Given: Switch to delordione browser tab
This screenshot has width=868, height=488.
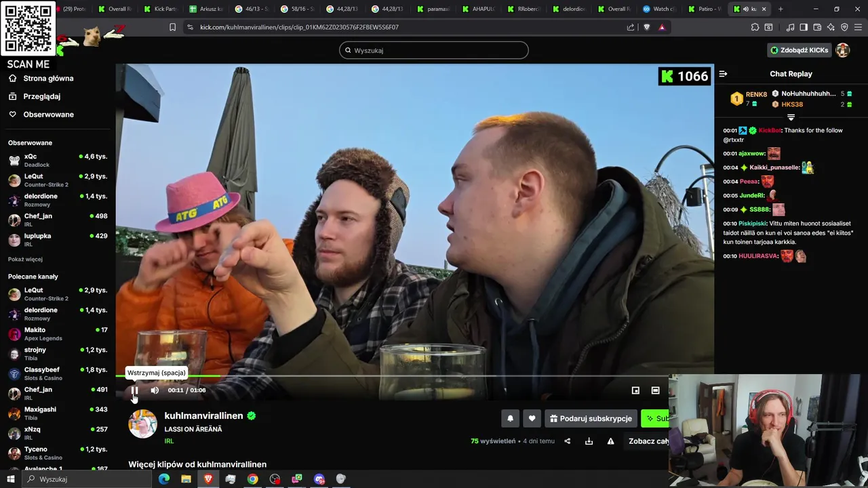Looking at the screenshot, I should tap(569, 9).
